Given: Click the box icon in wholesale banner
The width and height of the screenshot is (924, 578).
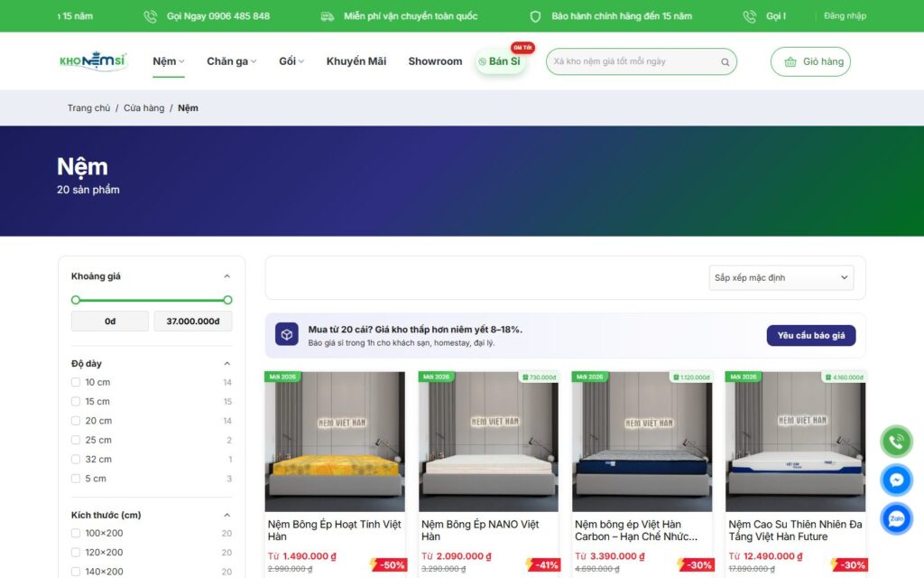Looking at the screenshot, I should pyautogui.click(x=286, y=334).
